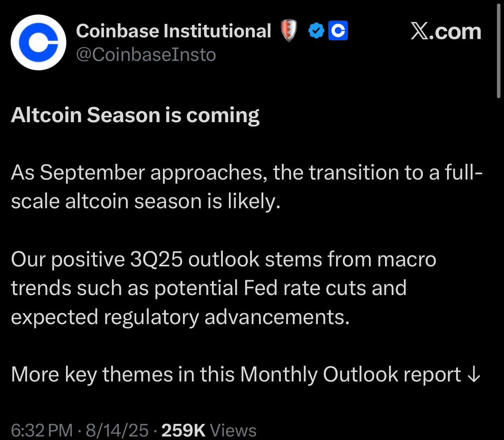Click the X.com logo text

point(446,31)
